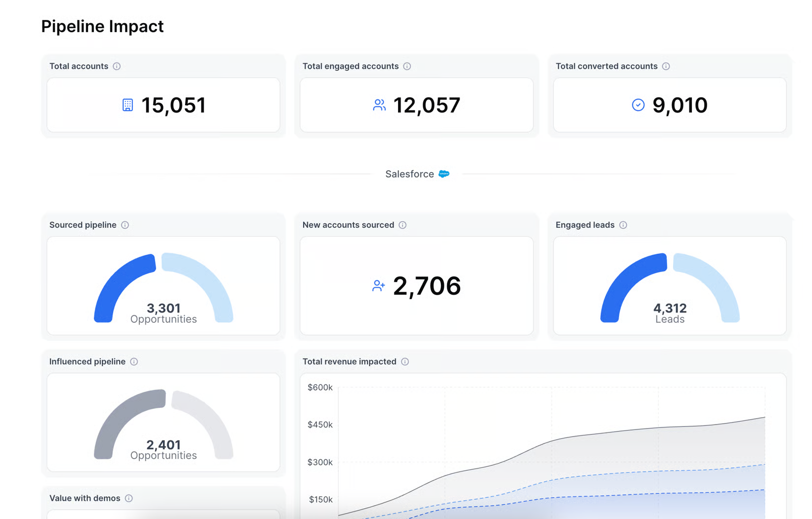The image size is (812, 519).
Task: Click the add-user icon beside 2,706
Action: 378,286
